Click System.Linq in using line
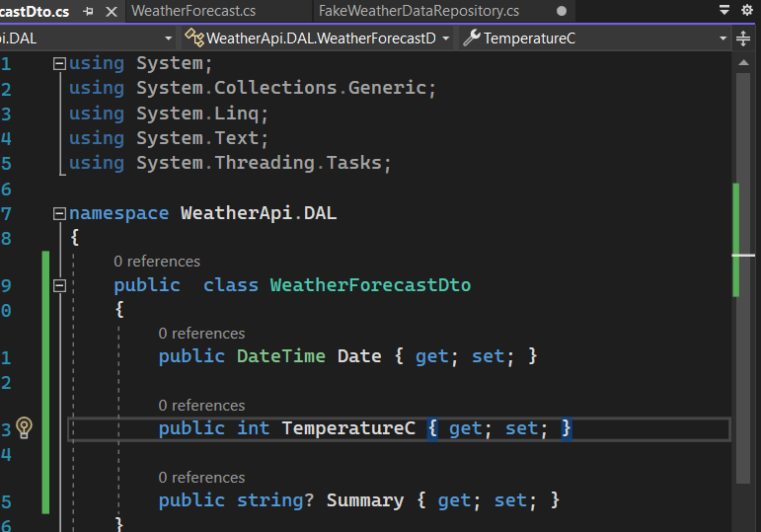761x532 pixels. coord(197,114)
